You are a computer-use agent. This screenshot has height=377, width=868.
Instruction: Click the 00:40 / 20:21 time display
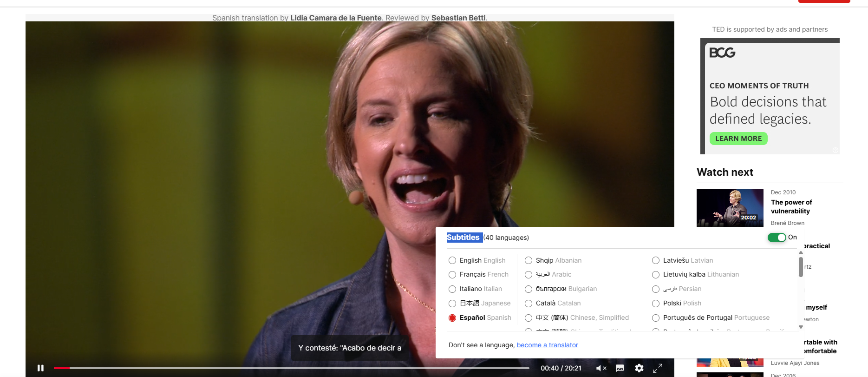[561, 368]
